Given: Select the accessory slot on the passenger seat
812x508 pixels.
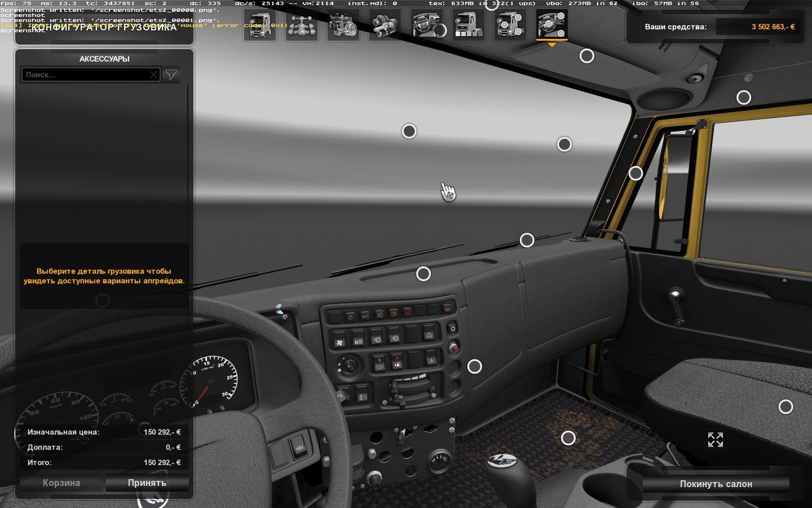Looking at the screenshot, I should (785, 406).
